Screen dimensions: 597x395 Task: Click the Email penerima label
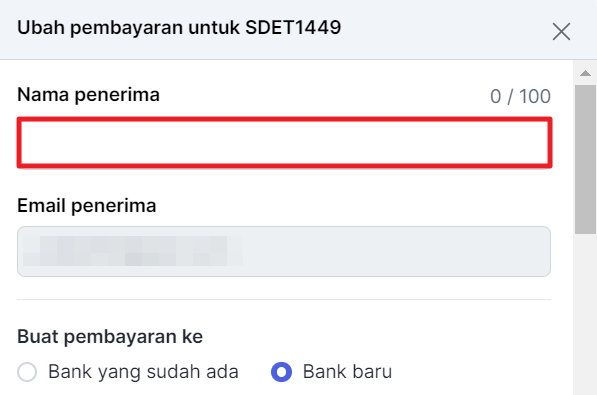[87, 206]
